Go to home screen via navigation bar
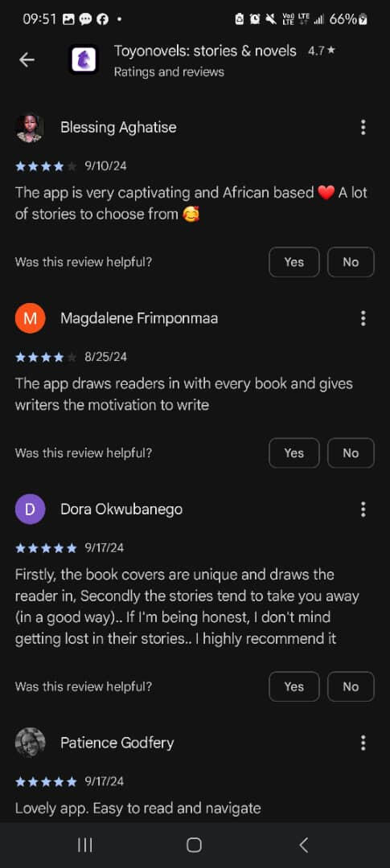The height and width of the screenshot is (868, 390). [194, 845]
